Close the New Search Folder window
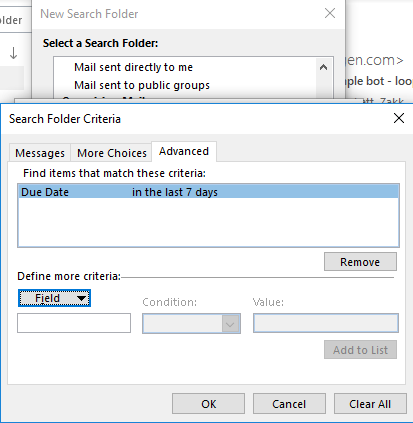The height and width of the screenshot is (423, 413). pos(330,13)
